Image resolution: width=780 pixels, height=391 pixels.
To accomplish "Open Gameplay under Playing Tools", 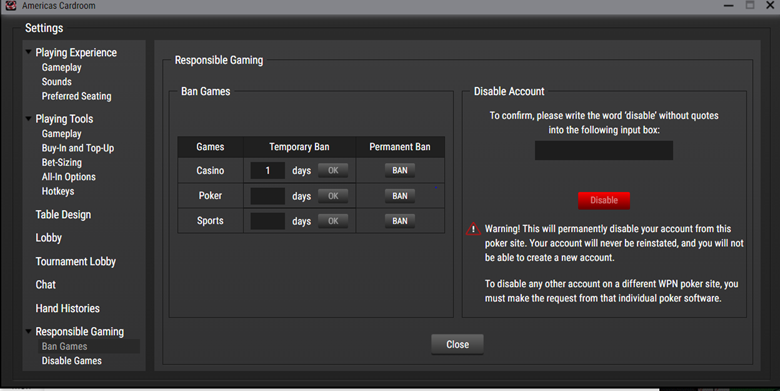I will point(62,134).
